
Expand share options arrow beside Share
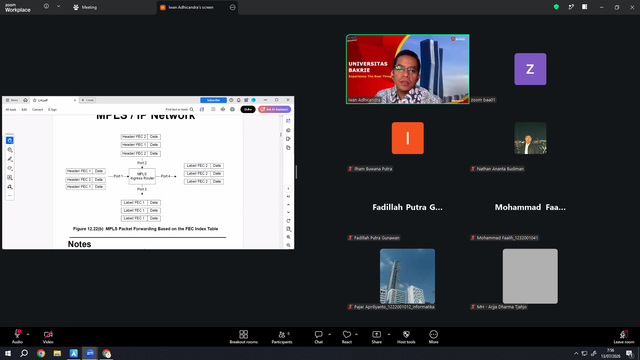point(389,334)
